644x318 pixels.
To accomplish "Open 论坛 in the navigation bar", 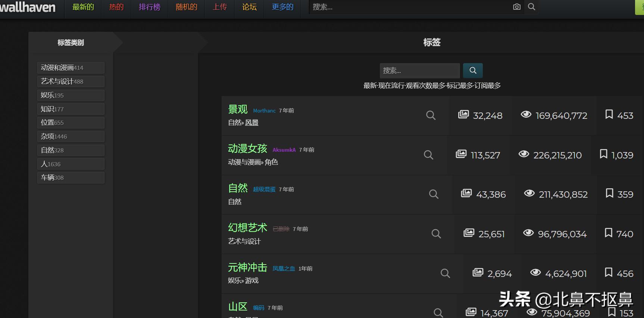I will pos(249,7).
